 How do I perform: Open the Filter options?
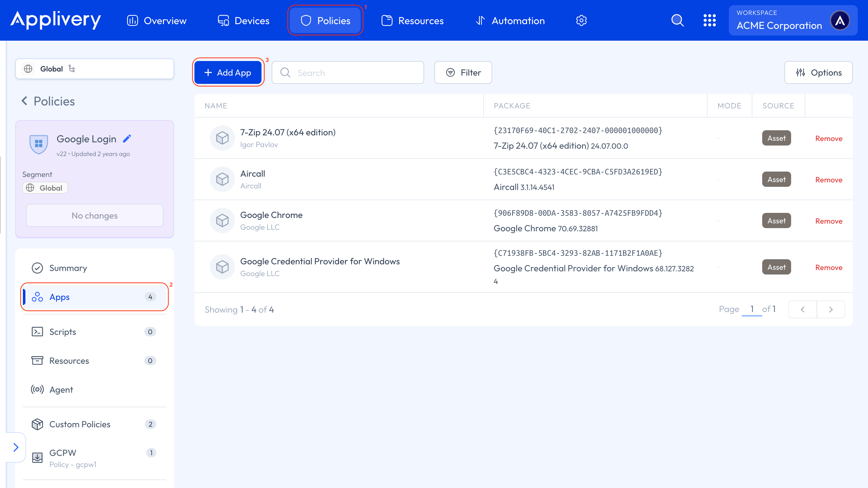coord(463,72)
